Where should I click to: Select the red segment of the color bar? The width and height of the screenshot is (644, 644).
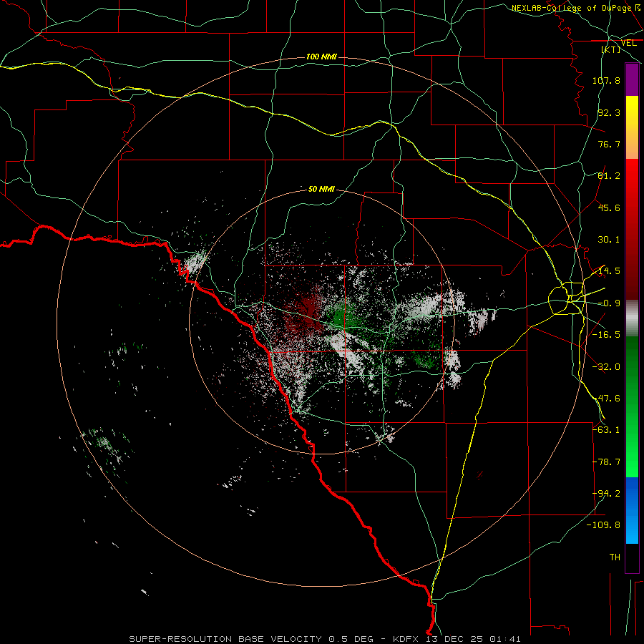[632, 229]
